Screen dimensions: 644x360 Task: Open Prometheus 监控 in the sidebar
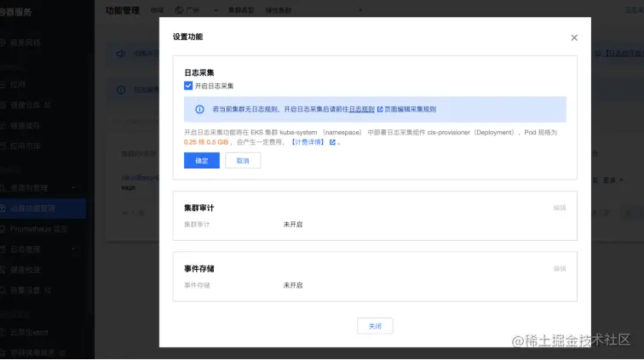38,229
